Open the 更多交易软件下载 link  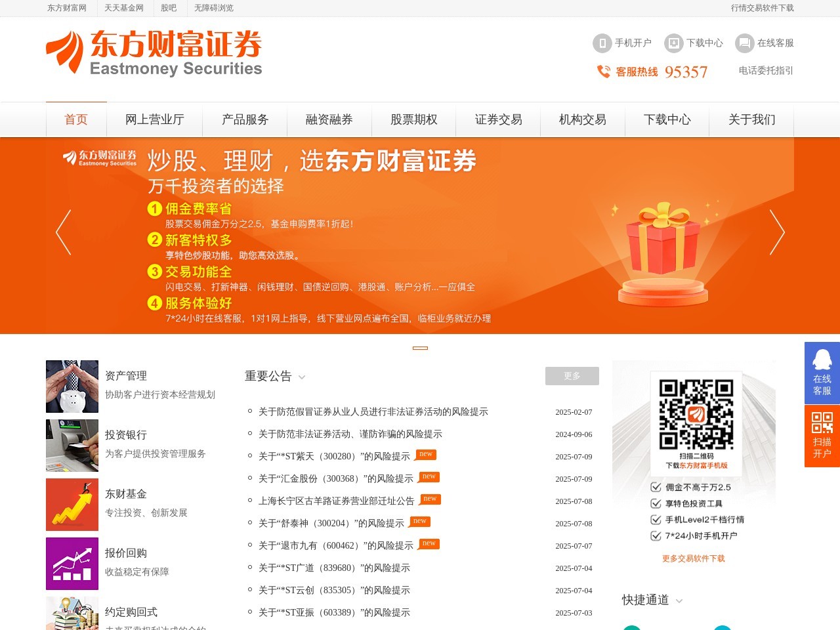694,558
